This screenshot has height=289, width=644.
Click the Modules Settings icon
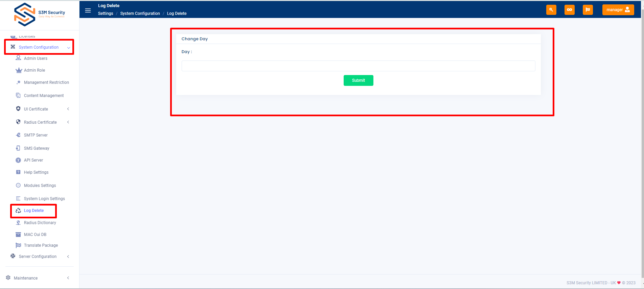click(18, 185)
